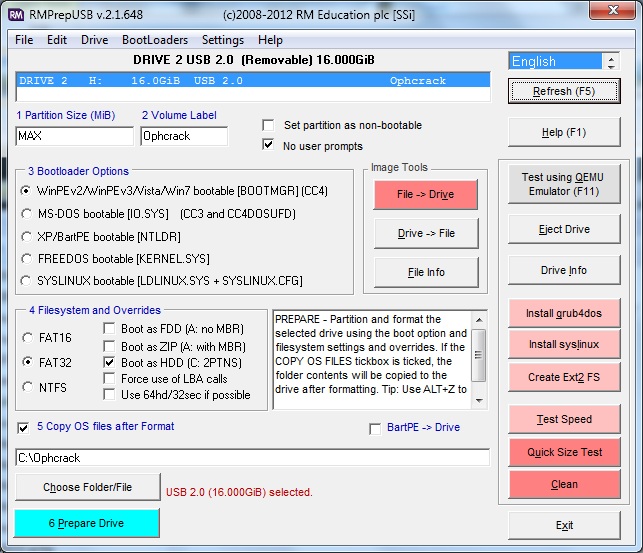Select SYSLINUX bootable LDLINUX.SYS option

(26, 280)
